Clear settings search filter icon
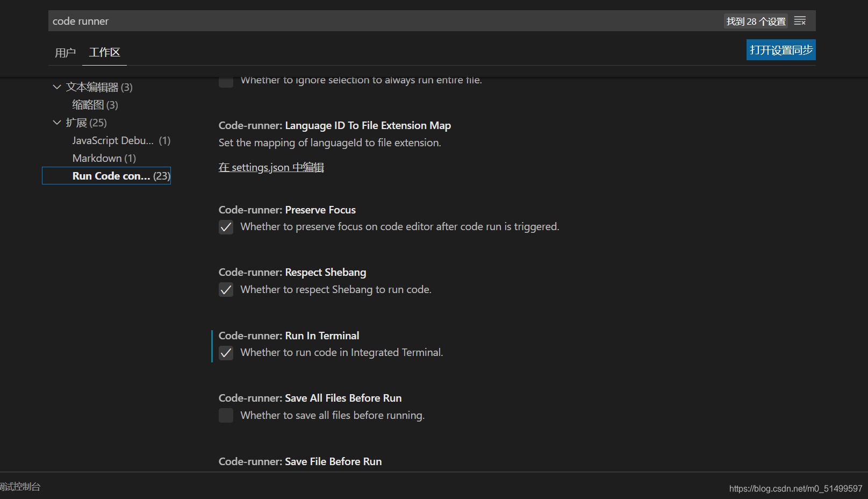868x499 pixels. pos(800,21)
